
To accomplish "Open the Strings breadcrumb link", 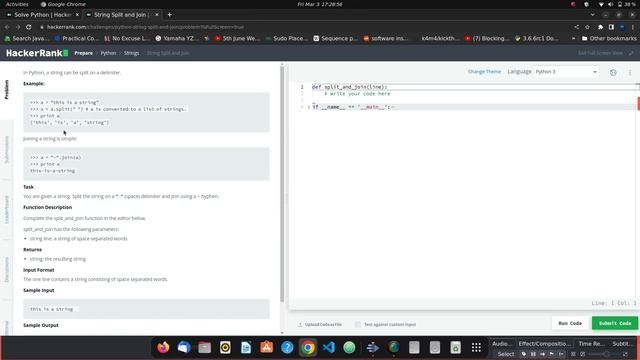I will (131, 53).
